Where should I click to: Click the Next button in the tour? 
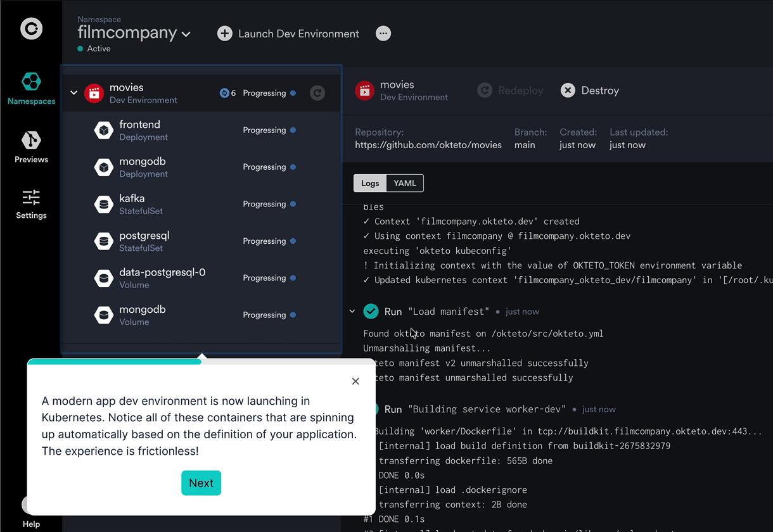point(201,483)
